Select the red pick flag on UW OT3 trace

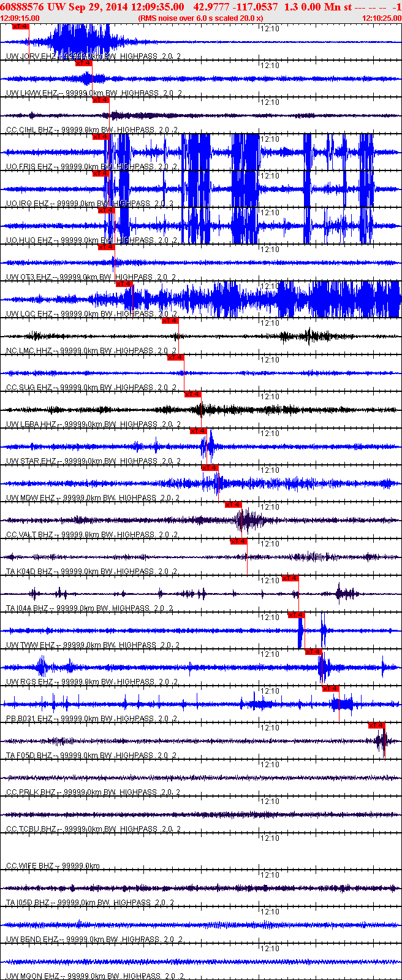[106, 247]
